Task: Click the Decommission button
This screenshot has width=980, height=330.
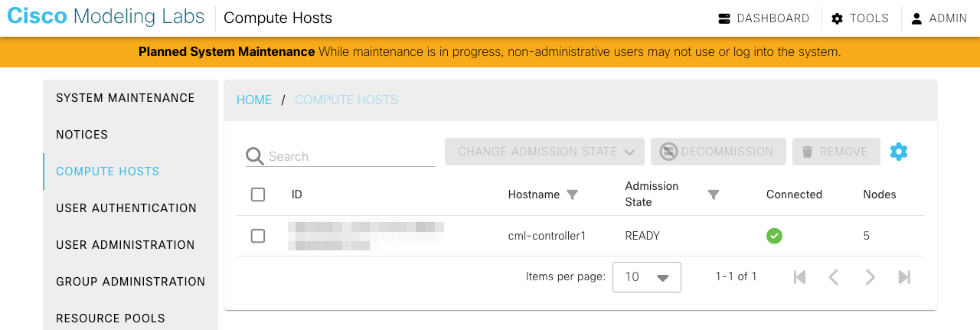Action: click(718, 152)
